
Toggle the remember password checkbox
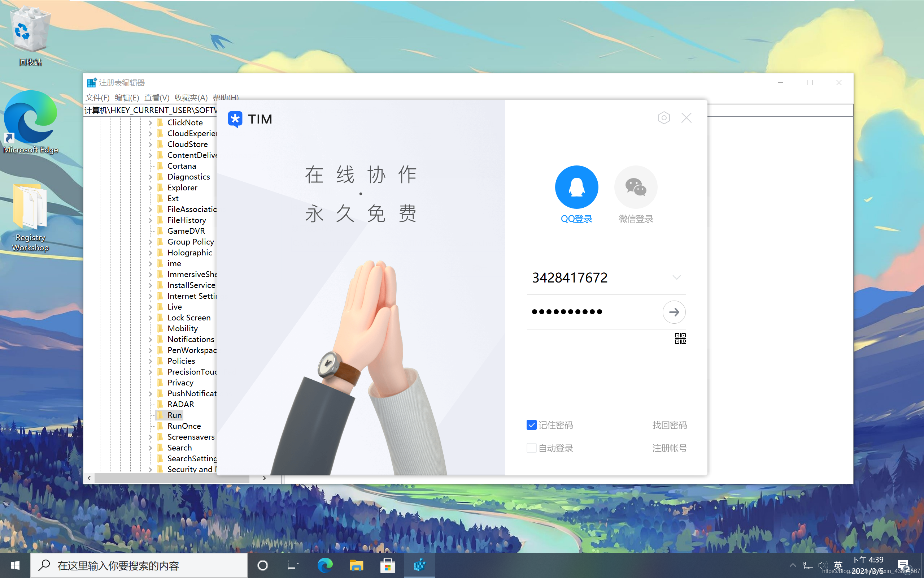pos(532,425)
